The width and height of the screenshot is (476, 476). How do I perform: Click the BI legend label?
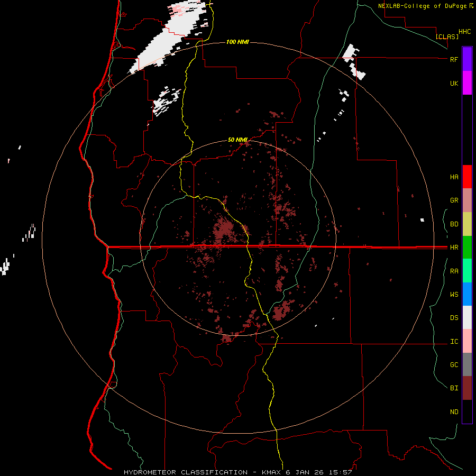pos(454,388)
